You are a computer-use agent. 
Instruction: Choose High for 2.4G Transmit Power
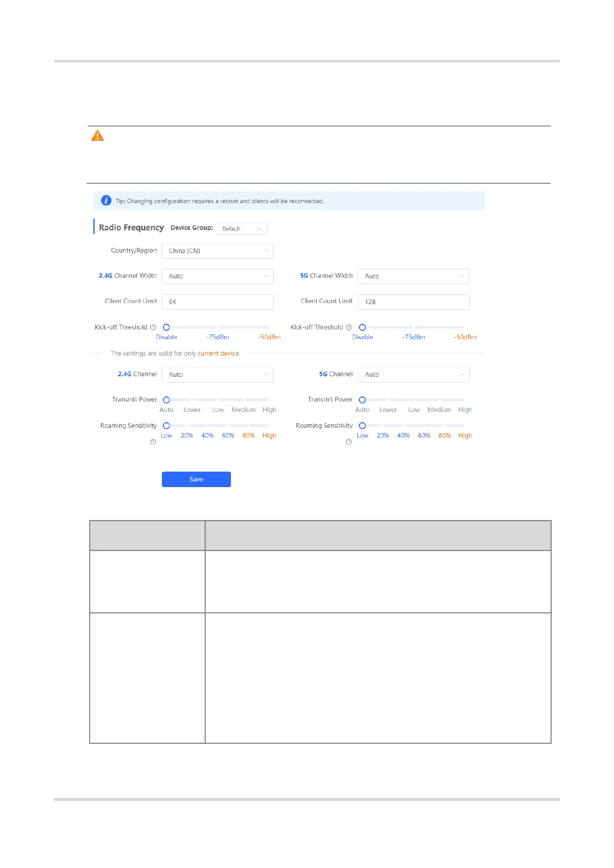coord(269,410)
